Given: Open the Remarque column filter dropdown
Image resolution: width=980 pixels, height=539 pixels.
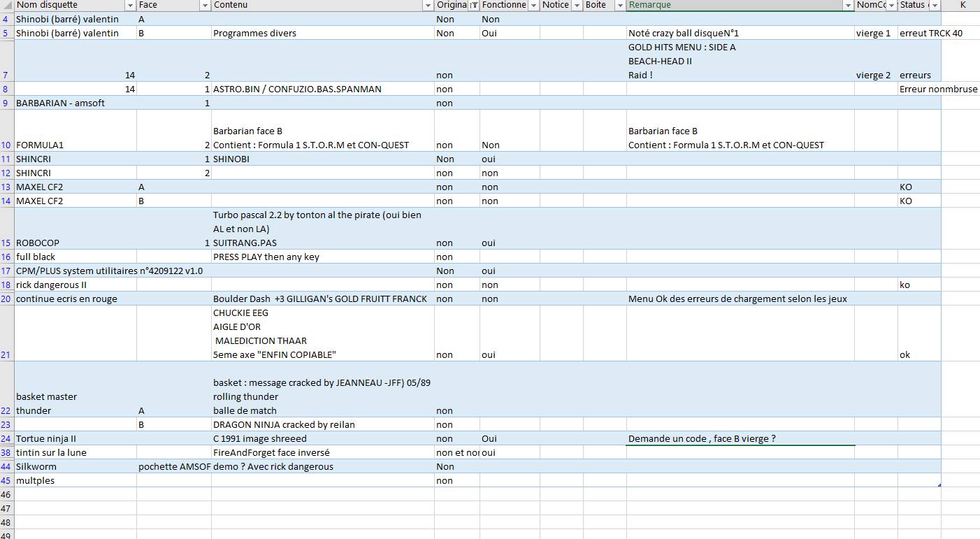Looking at the screenshot, I should (x=848, y=6).
